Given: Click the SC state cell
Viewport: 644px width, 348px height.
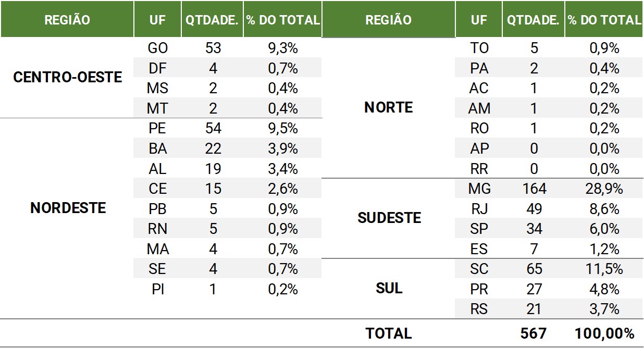Looking at the screenshot, I should click(x=479, y=269).
